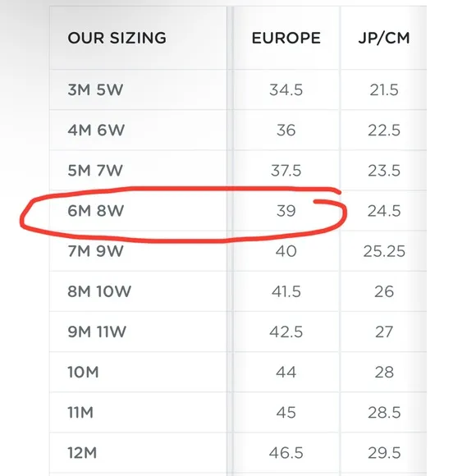Select the 8M 10W size row
Image resolution: width=476 pixels, height=476 pixels.
tap(238, 291)
